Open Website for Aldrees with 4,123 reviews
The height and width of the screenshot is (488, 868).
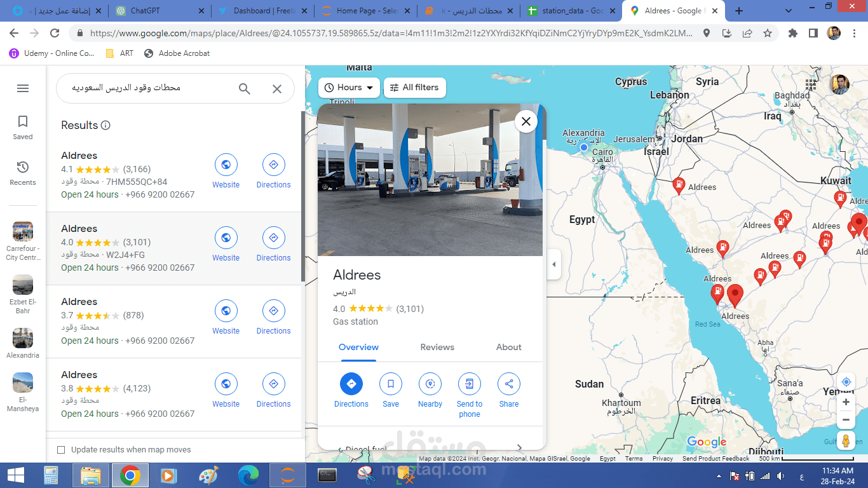click(x=226, y=390)
